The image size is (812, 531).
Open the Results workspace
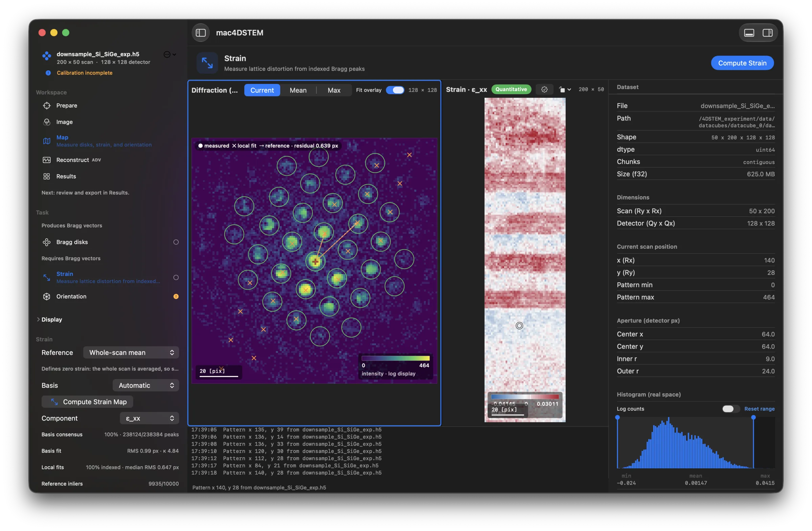tap(66, 176)
